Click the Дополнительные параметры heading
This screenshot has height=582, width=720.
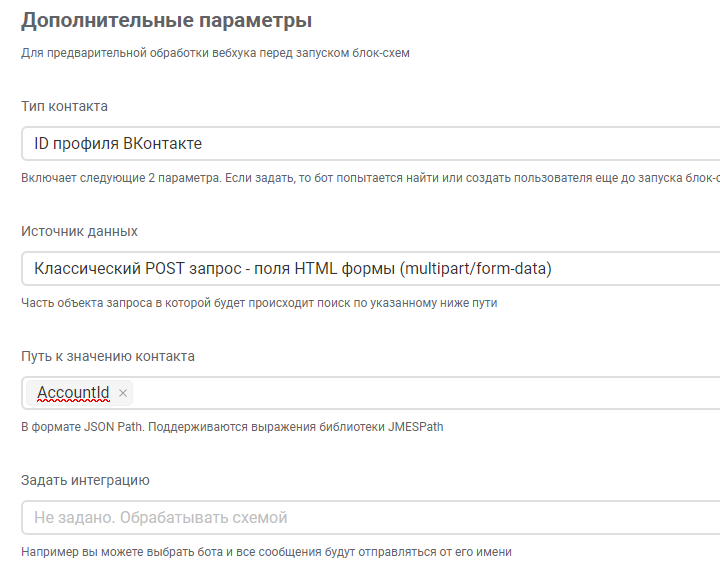point(167,21)
